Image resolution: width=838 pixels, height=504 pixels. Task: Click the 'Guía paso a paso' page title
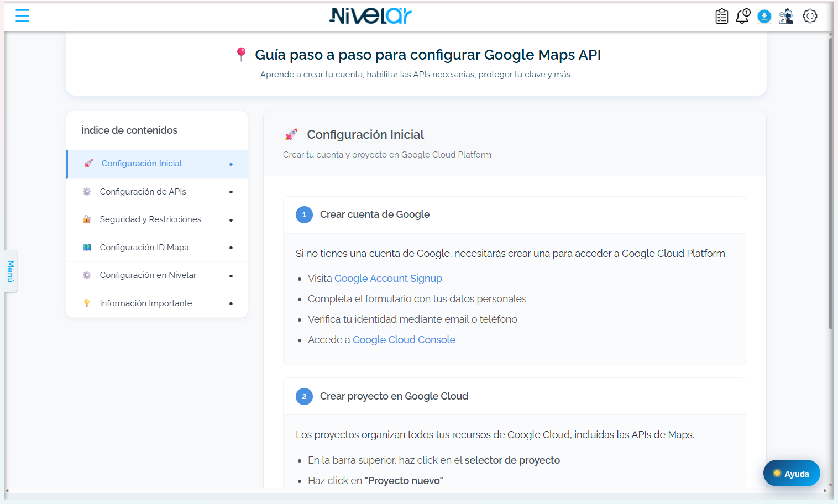click(428, 55)
